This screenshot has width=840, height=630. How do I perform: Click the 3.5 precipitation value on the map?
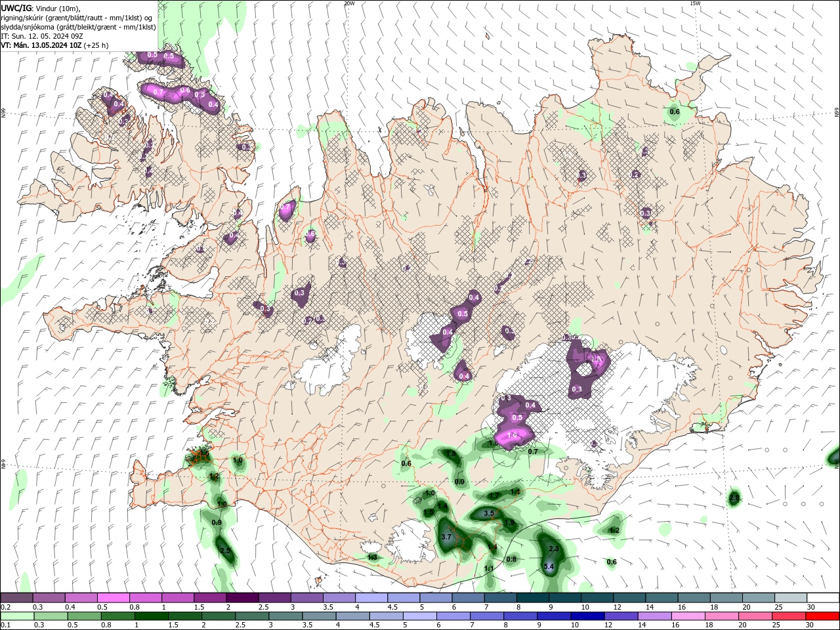tap(488, 513)
